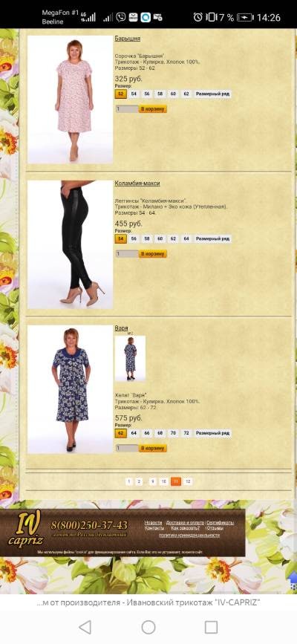Click the scroll-to-top arrow icon
The width and height of the screenshot is (297, 644).
pyautogui.click(x=292, y=580)
